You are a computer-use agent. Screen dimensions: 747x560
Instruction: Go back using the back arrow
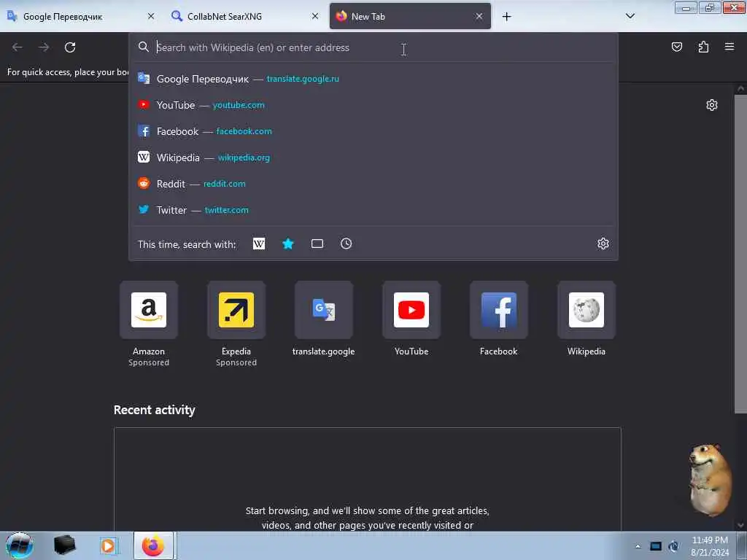click(x=18, y=47)
